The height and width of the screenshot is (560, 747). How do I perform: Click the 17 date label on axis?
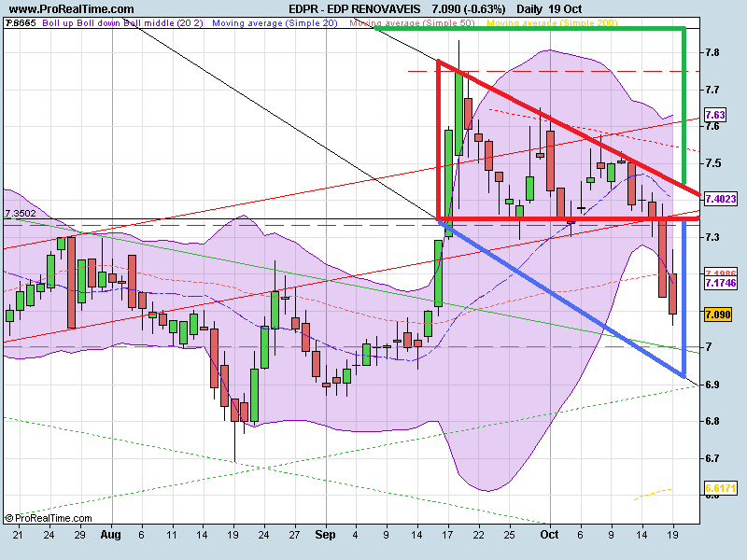[447, 535]
